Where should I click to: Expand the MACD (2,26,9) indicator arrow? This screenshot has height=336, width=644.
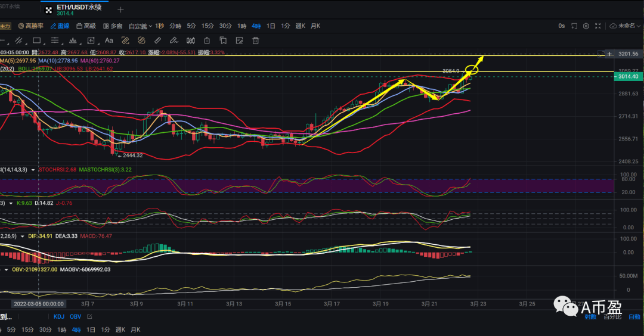click(x=22, y=237)
